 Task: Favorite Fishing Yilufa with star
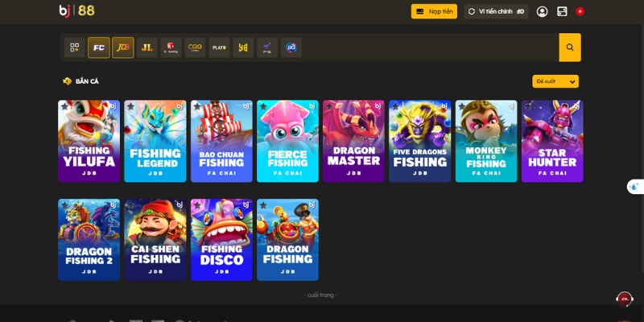[64, 106]
